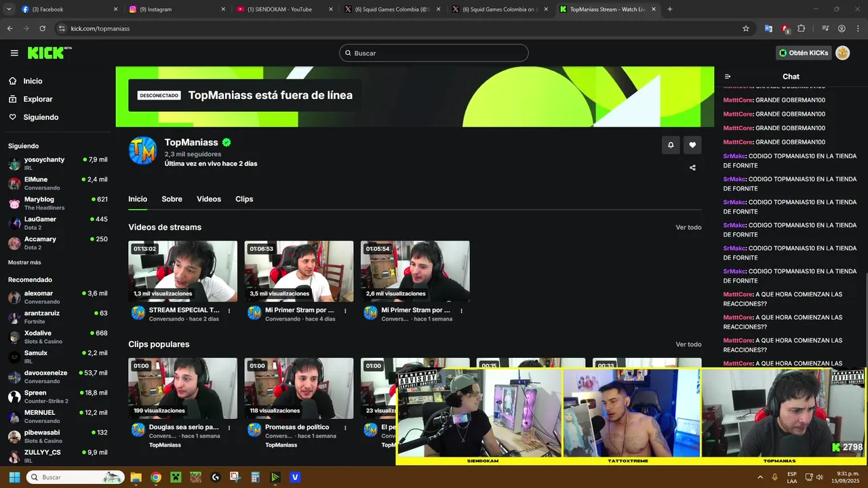Expand followed channels with Mostrar más
The width and height of the screenshot is (868, 488).
(x=24, y=262)
